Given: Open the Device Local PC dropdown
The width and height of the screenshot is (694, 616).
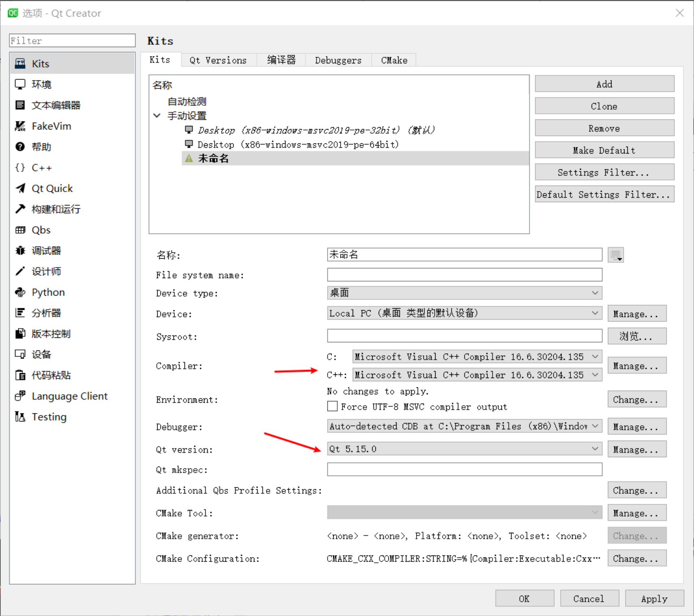Looking at the screenshot, I should (x=464, y=313).
